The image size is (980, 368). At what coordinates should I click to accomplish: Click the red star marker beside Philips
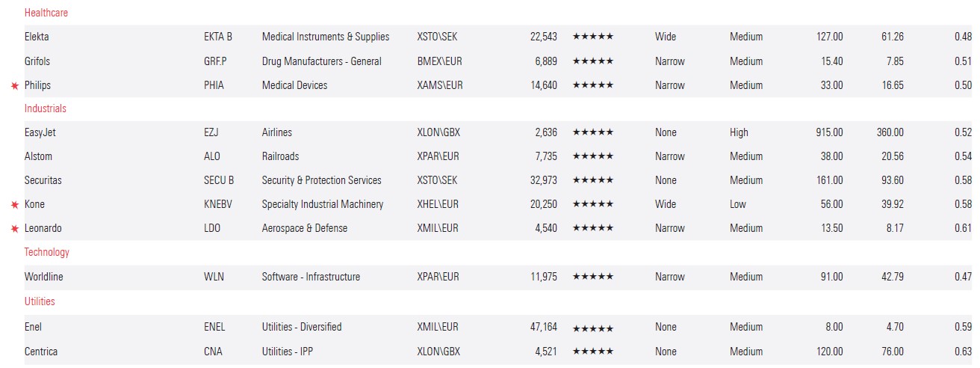pyautogui.click(x=14, y=86)
